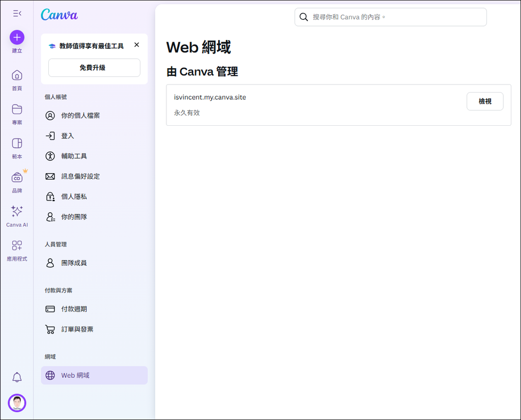The width and height of the screenshot is (521, 420).
Task: Collapse the sidebar with the menu icon
Action: pyautogui.click(x=17, y=13)
